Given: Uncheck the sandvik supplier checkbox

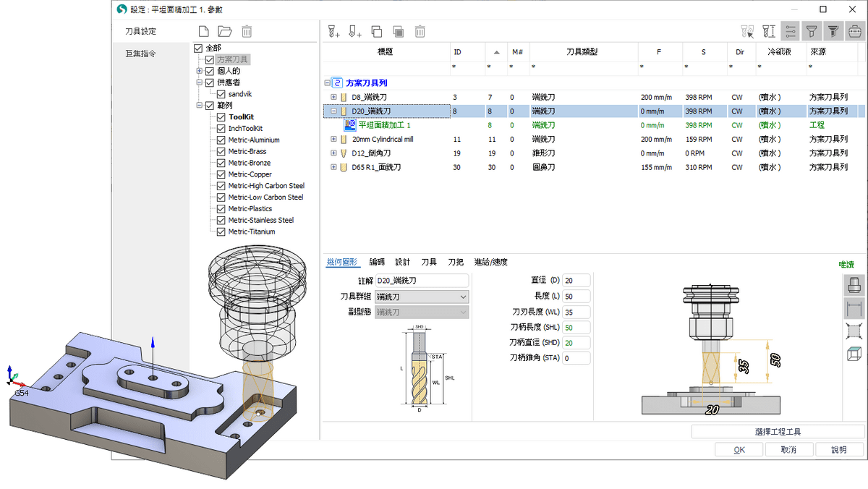Looking at the screenshot, I should (222, 94).
